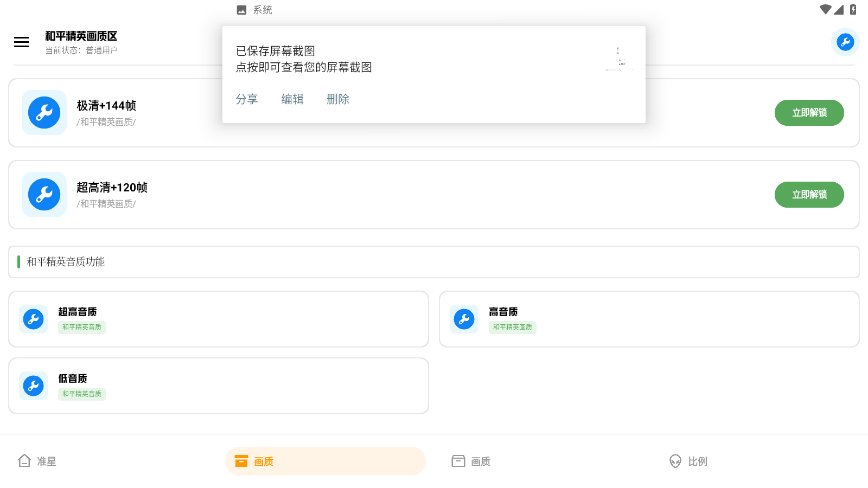The width and height of the screenshot is (868, 488).
Task: Click the alien icon next to 比例
Action: [x=674, y=461]
